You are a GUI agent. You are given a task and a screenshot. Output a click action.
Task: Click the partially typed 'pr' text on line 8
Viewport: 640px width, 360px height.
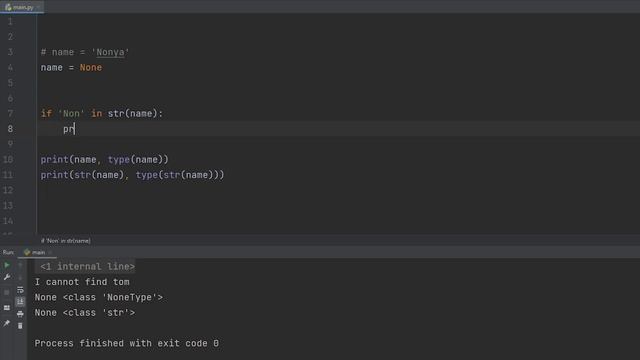coord(69,129)
